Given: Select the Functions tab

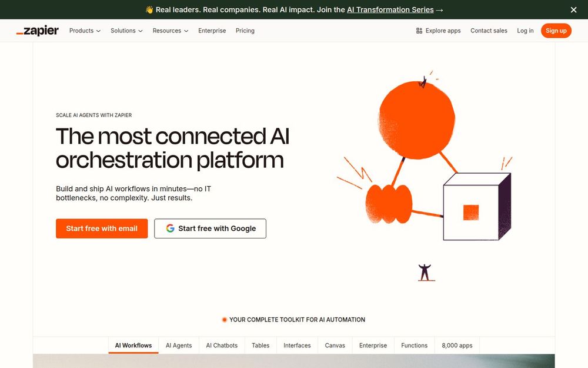Looking at the screenshot, I should tap(414, 345).
